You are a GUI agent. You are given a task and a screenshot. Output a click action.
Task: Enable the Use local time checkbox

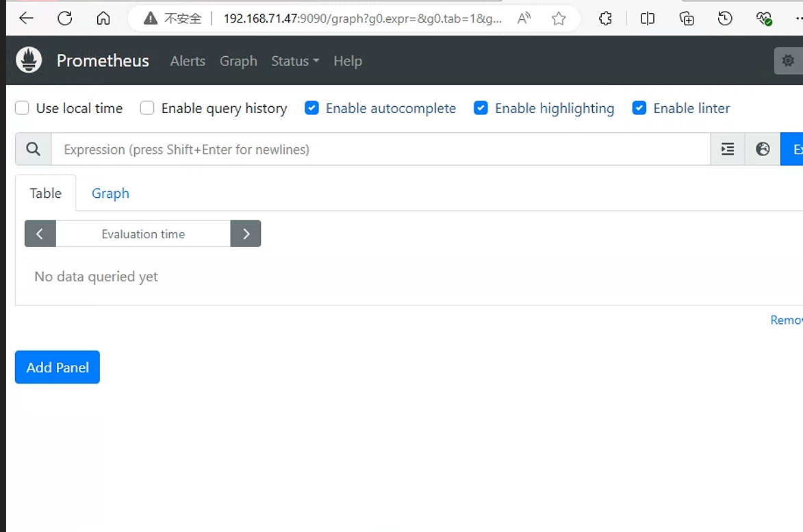point(22,108)
